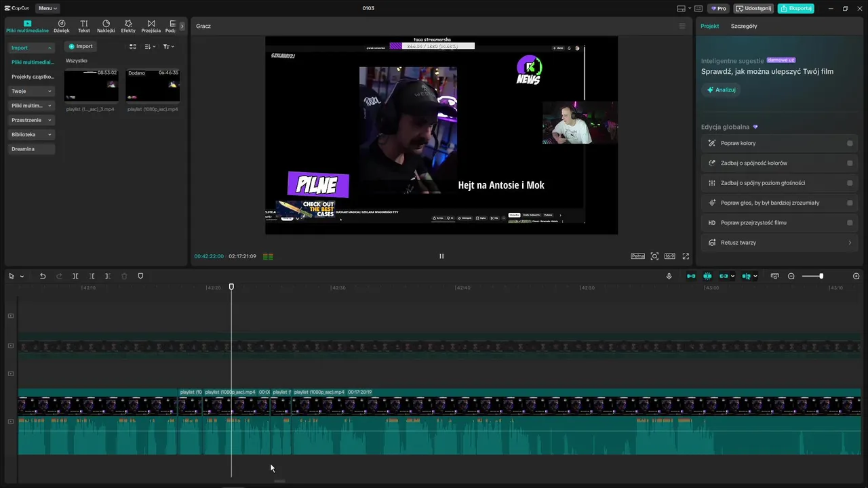Toggle the main track magnet
This screenshot has height=488, width=868.
691,276
